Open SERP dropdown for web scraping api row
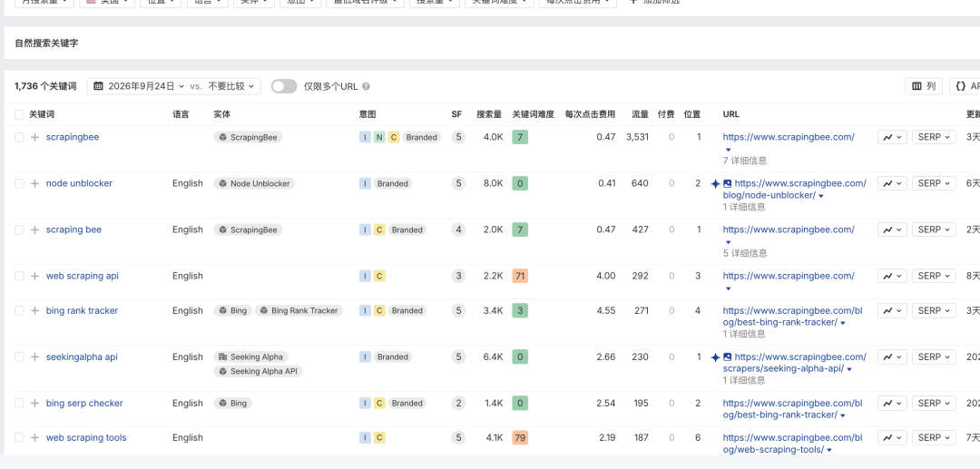The image size is (980, 469). pyautogui.click(x=934, y=276)
